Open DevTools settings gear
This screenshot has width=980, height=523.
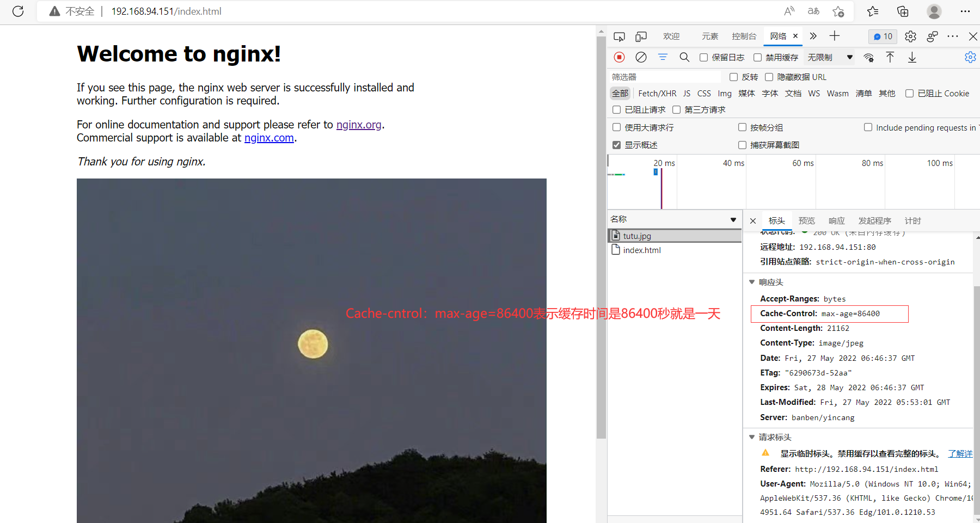(910, 36)
